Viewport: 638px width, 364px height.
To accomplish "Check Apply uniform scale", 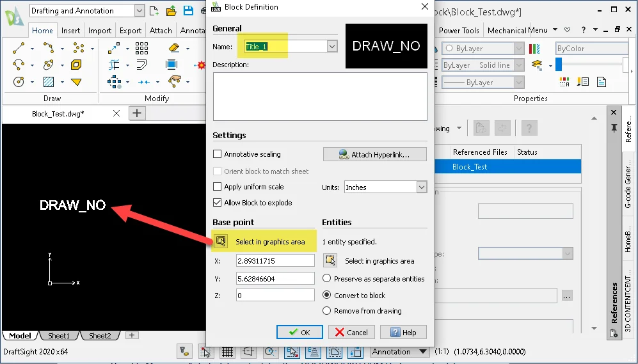I will 218,187.
